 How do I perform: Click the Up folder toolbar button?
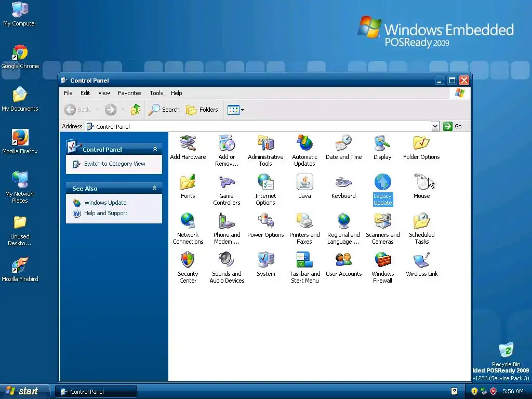(136, 110)
